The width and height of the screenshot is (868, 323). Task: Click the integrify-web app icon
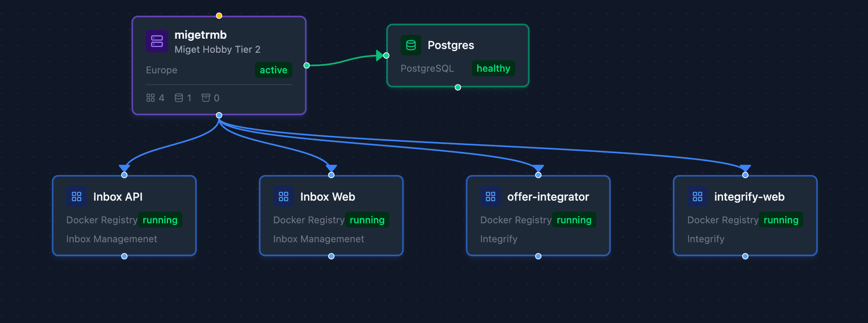tap(698, 197)
